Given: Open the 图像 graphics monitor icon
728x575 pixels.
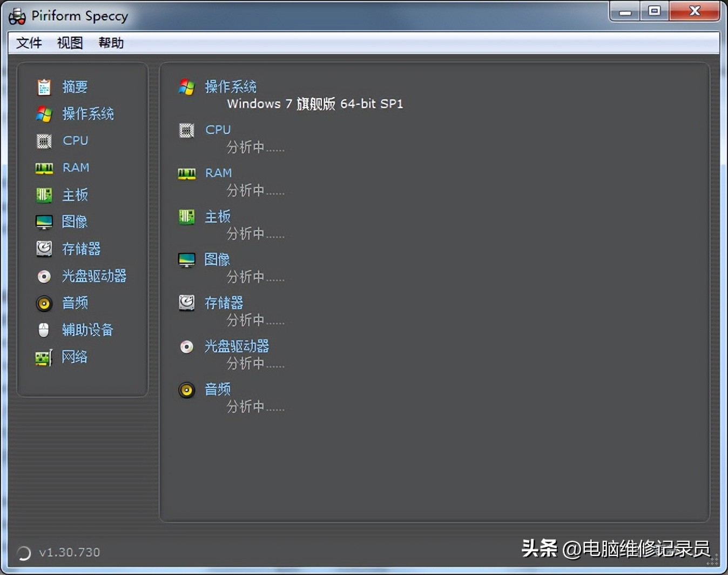Looking at the screenshot, I should point(44,222).
